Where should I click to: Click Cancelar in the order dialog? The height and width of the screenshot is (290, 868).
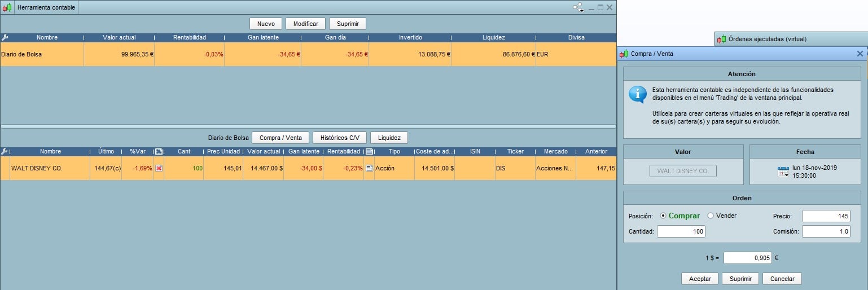coord(782,279)
